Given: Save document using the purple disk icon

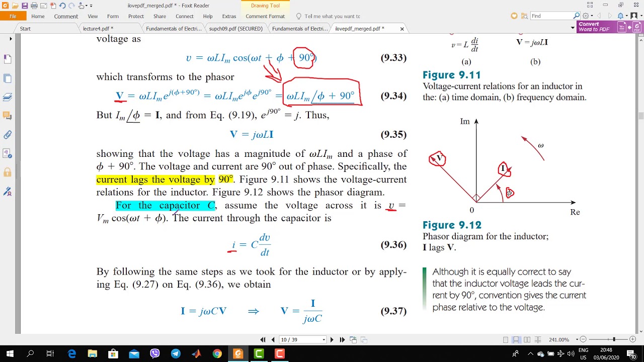Looking at the screenshot, I should 24,6.
